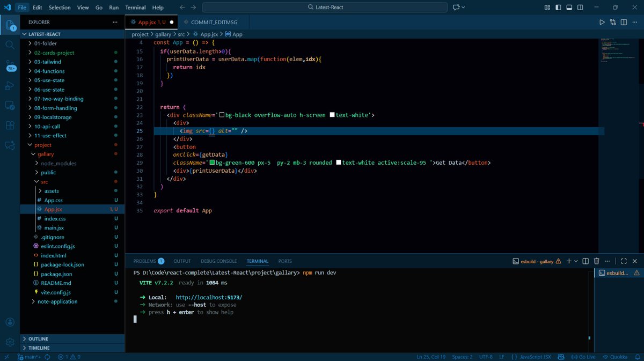Click the editor minimap

click(x=617, y=51)
